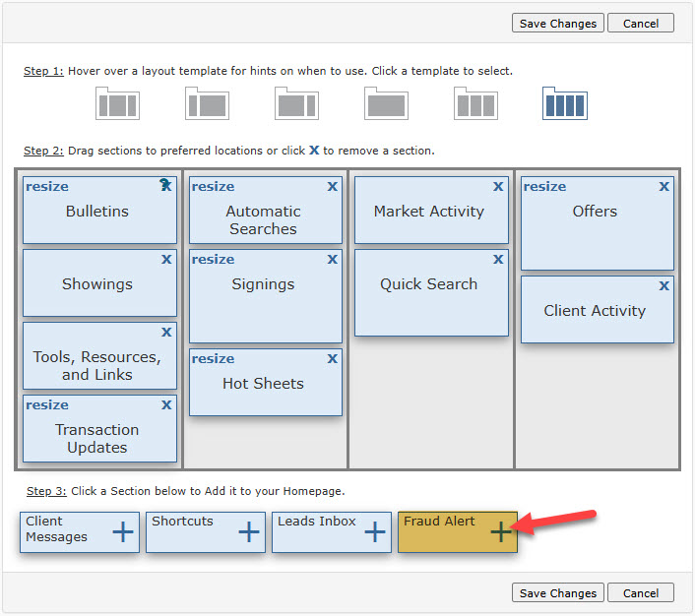Select the three equal columns layout template
This screenshot has width=695, height=616.
[475, 103]
